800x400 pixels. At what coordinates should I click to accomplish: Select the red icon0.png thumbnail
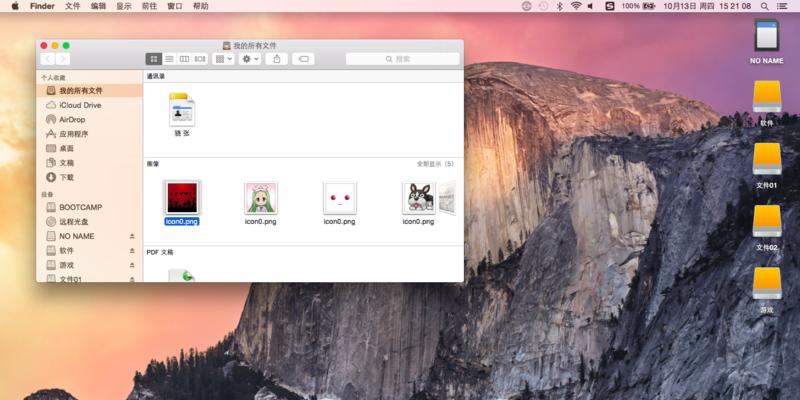click(182, 198)
